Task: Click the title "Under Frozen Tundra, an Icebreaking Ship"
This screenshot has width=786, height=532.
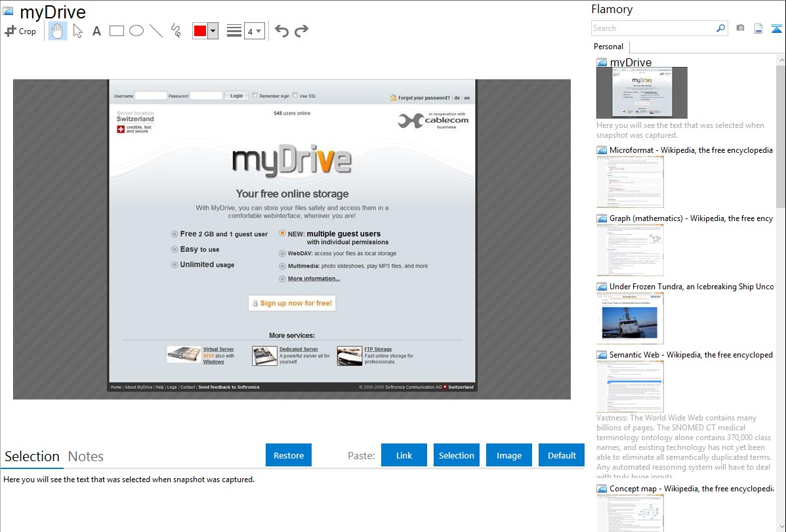Action: tap(692, 286)
